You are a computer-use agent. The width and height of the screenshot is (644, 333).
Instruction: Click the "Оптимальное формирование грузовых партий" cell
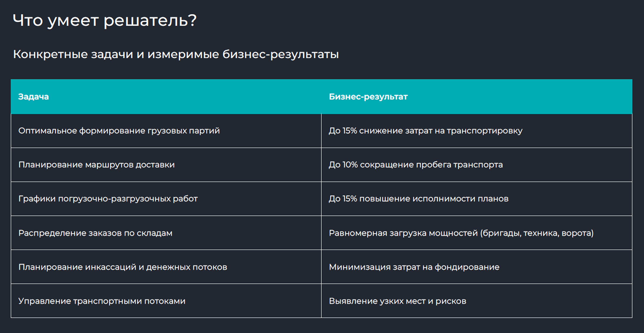coord(119,131)
